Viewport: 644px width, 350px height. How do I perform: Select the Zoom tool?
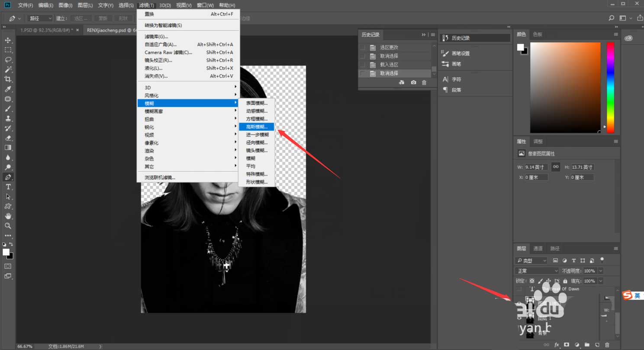[8, 226]
